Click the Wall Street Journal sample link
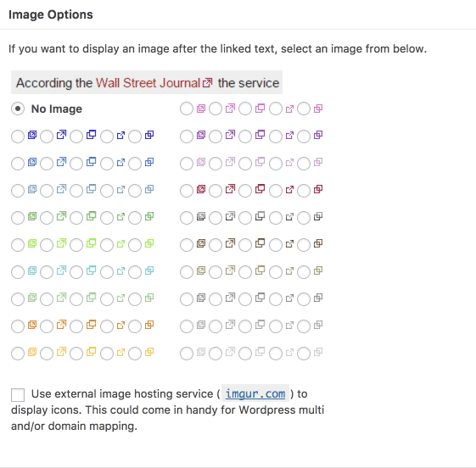 [x=148, y=83]
